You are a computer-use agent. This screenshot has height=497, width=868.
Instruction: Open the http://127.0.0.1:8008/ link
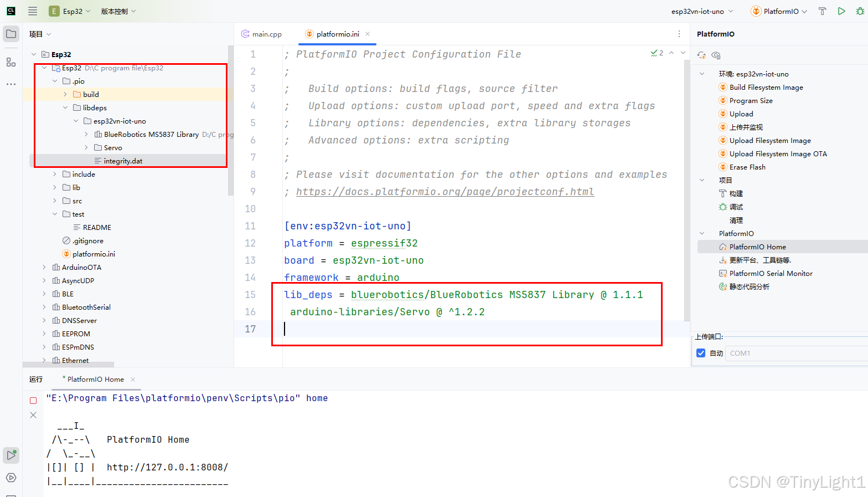(167, 467)
